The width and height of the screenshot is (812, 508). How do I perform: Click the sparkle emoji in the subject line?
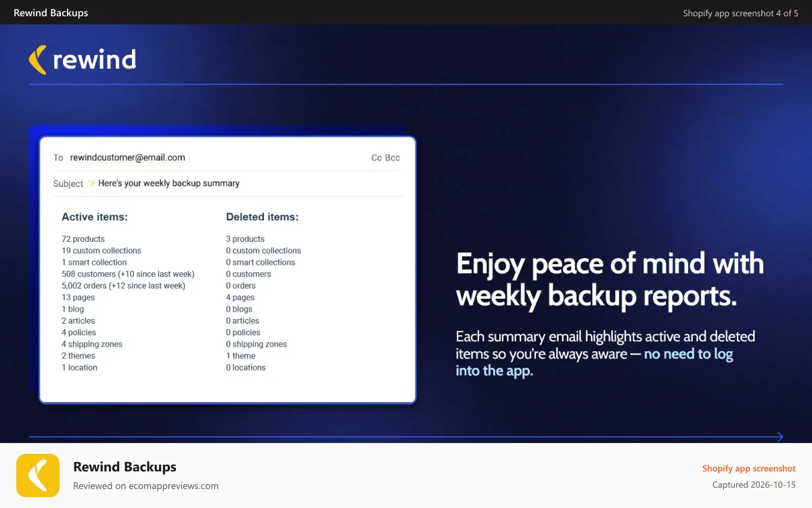pos(91,183)
